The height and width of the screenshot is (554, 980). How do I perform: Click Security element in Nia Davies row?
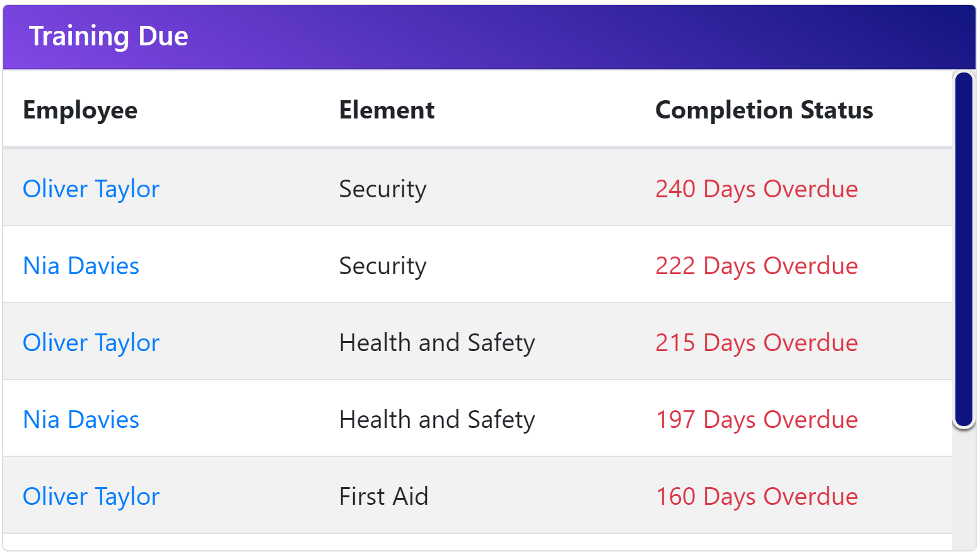click(x=383, y=266)
